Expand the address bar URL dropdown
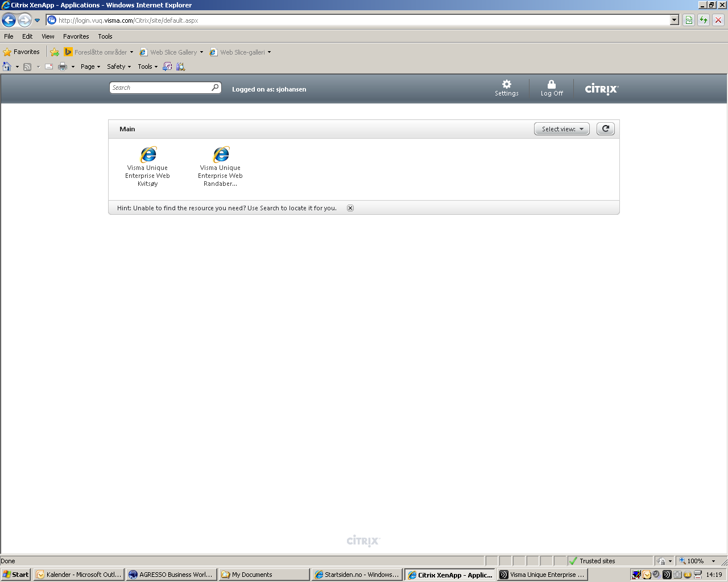The width and height of the screenshot is (728, 582). [x=675, y=20]
